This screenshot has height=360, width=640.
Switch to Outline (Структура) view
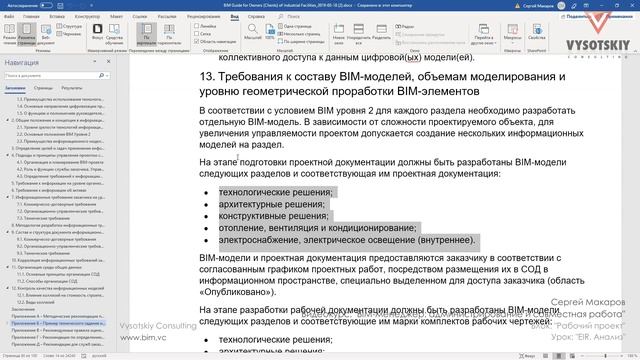69,26
